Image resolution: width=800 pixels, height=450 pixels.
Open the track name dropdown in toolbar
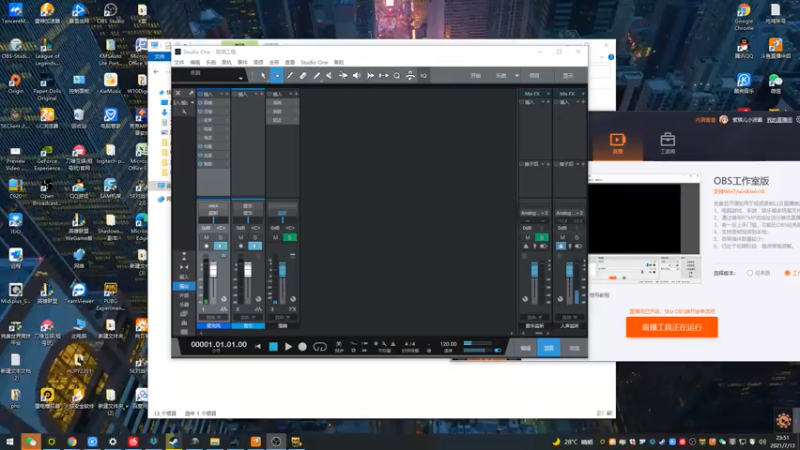[241, 75]
